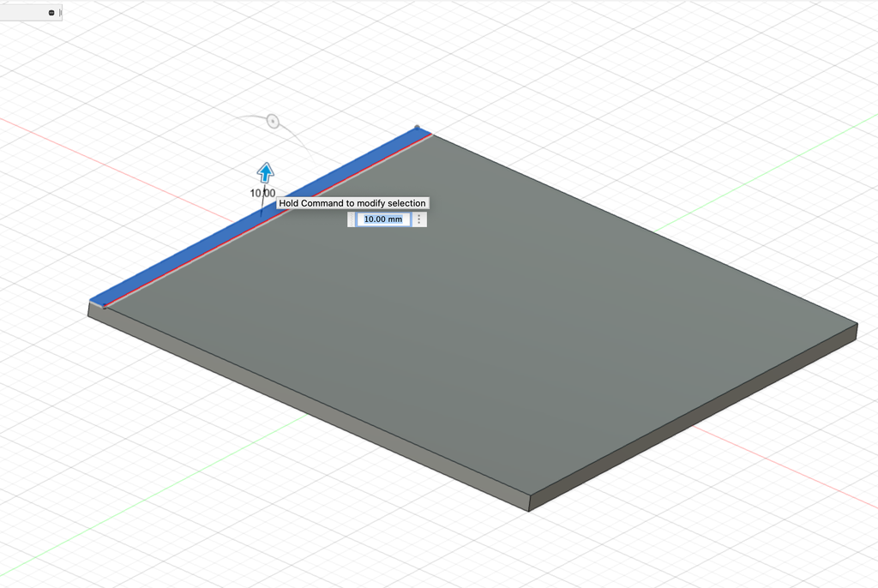This screenshot has height=588, width=878.
Task: Open the three-dot menu beside distance field
Action: point(418,219)
